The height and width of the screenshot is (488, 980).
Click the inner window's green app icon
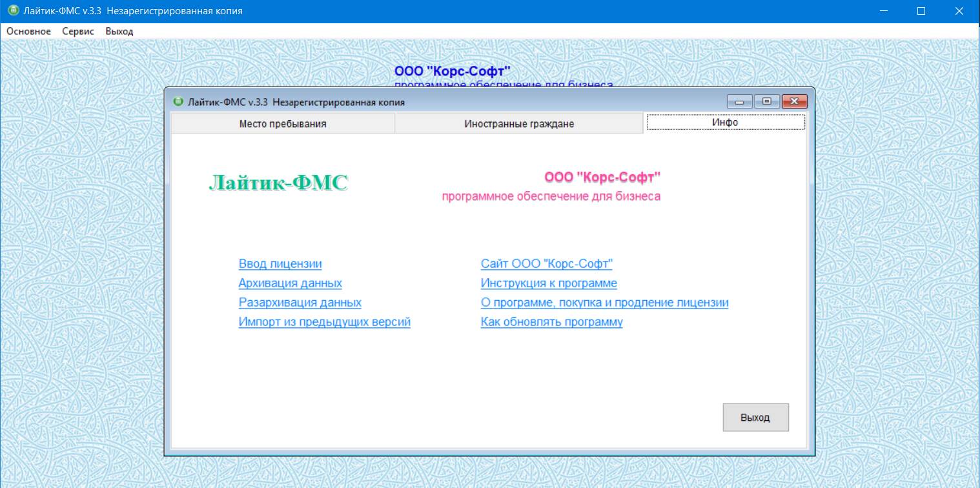click(179, 102)
